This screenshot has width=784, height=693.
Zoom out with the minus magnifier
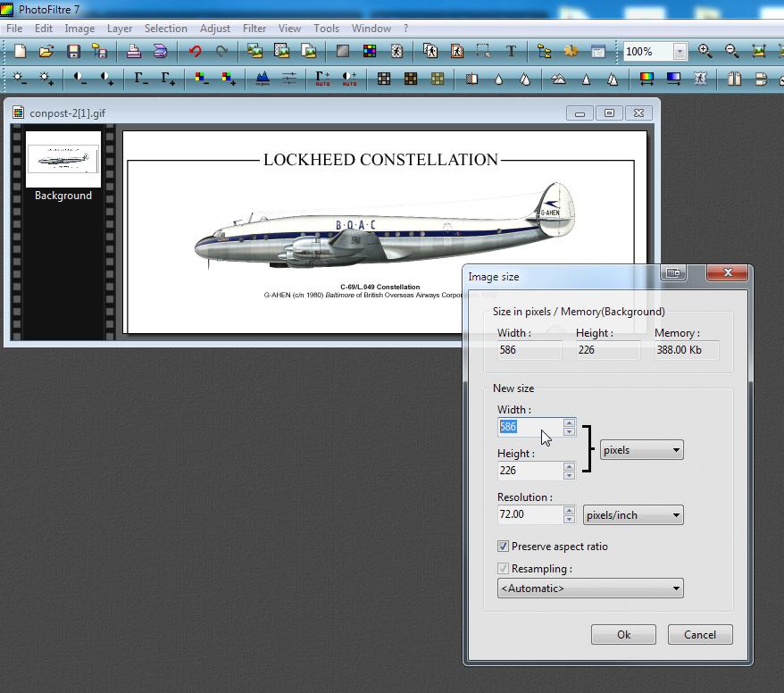pos(731,51)
